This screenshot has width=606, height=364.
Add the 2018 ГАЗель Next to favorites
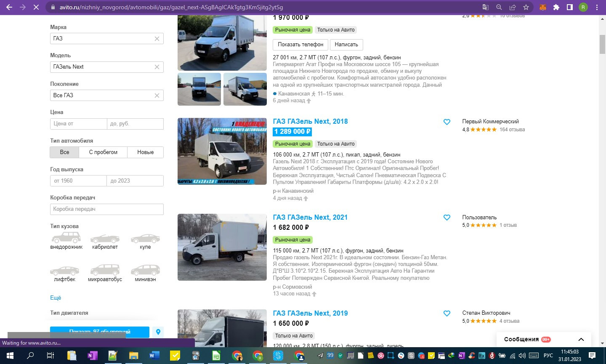(447, 122)
